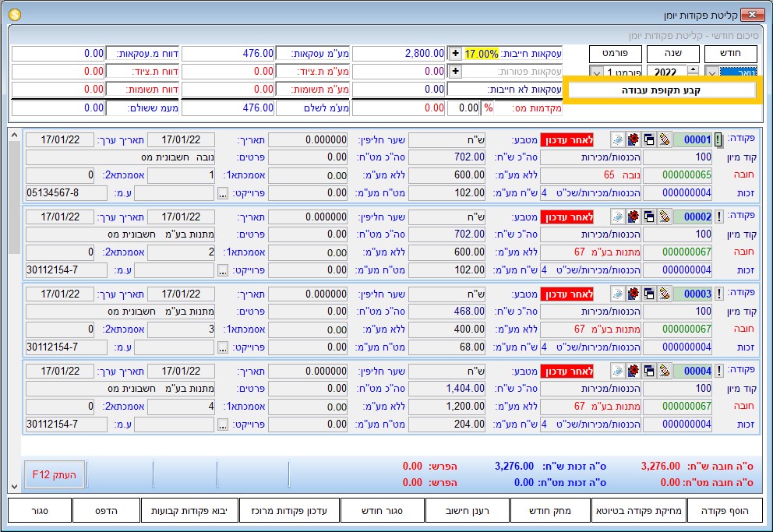773x532 pixels.
Task: Click the pencil edit icon in entry 00004
Action: tap(665, 371)
